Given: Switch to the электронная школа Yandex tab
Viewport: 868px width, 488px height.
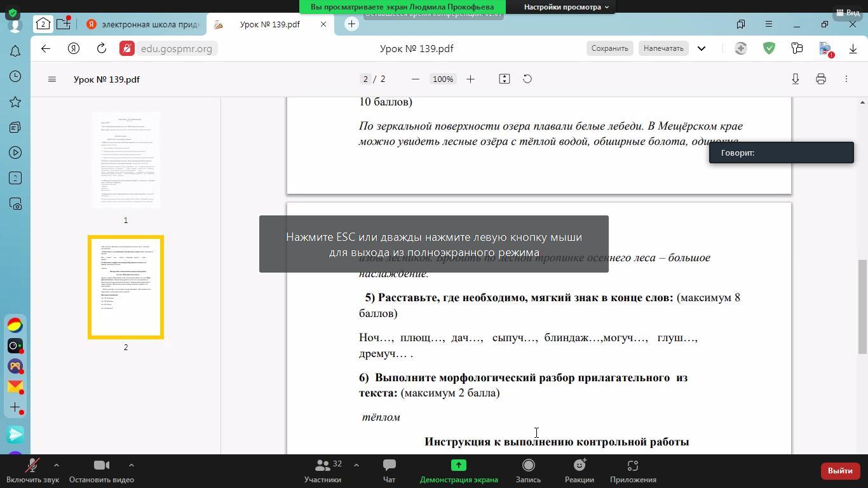Looking at the screenshot, I should pos(144,24).
